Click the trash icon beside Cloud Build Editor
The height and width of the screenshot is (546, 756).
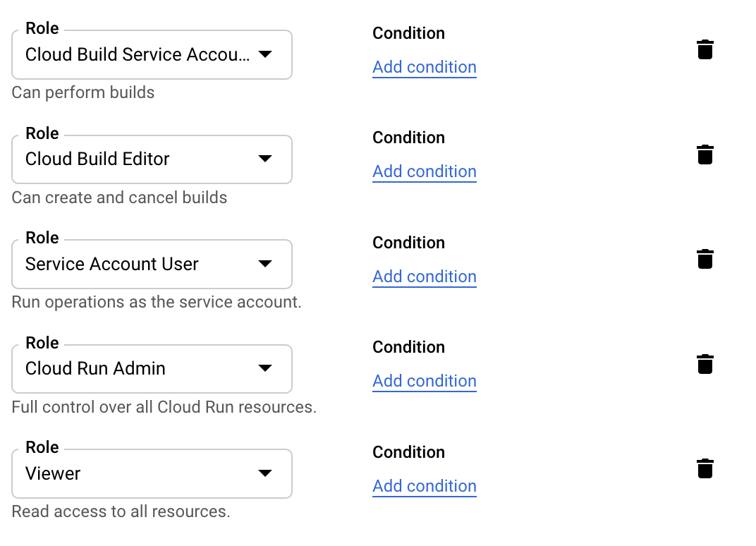(x=705, y=154)
